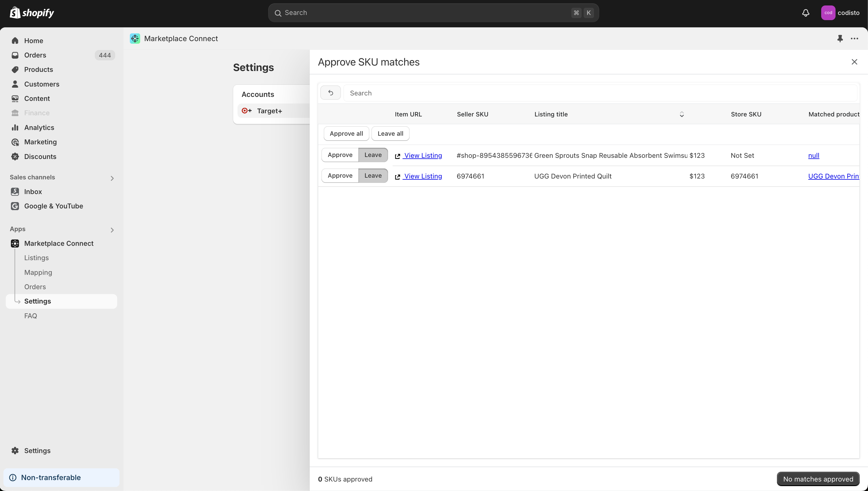This screenshot has width=868, height=491.
Task: Open the UGG Devon matched product link
Action: 834,176
